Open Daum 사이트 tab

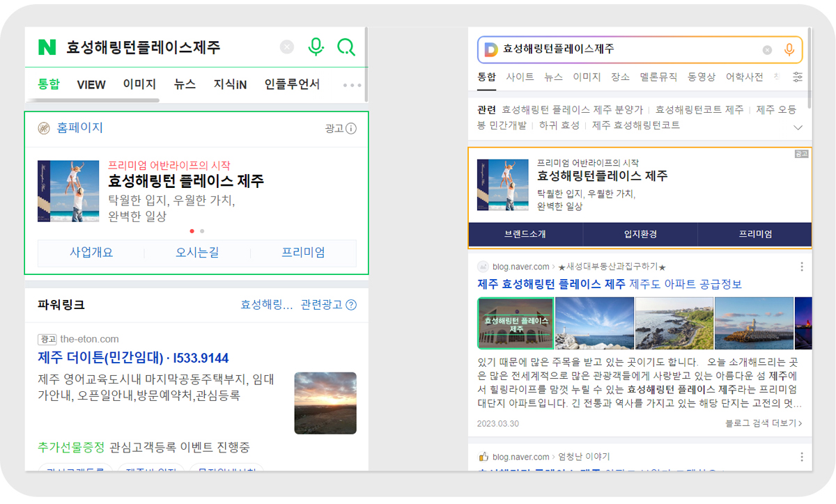[x=520, y=77]
